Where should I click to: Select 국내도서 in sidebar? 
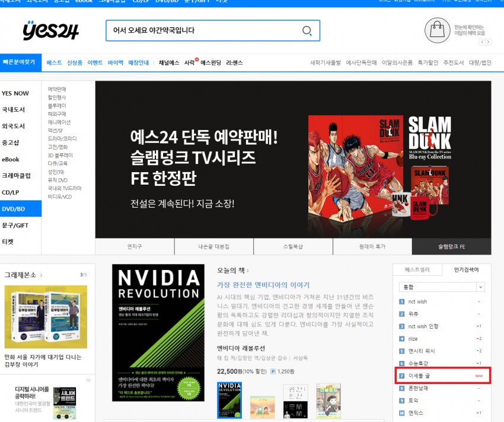[x=13, y=110]
